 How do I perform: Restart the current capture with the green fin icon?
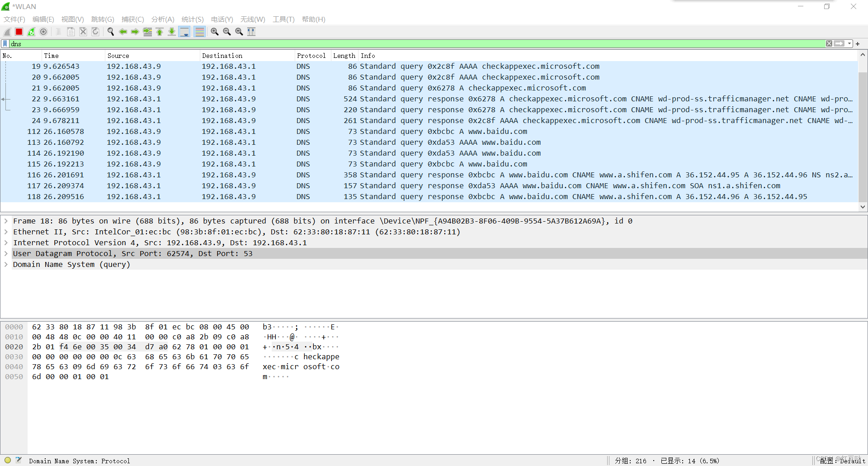pyautogui.click(x=31, y=32)
